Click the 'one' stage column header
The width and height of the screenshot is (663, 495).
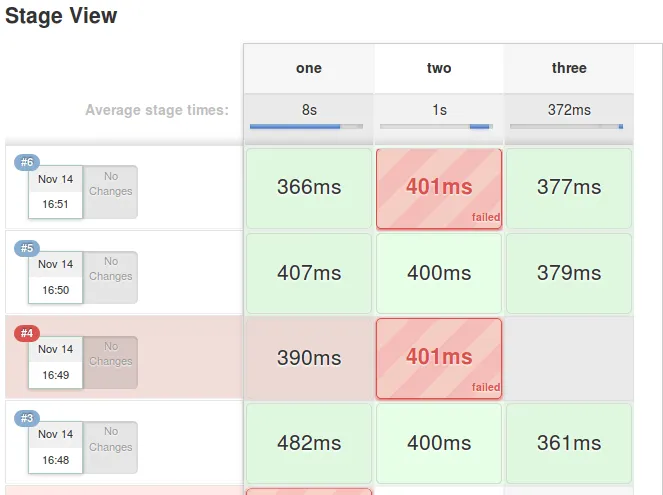[x=309, y=68]
